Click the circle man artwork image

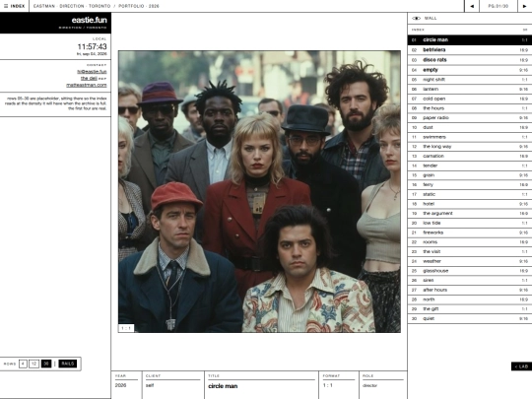coord(259,192)
